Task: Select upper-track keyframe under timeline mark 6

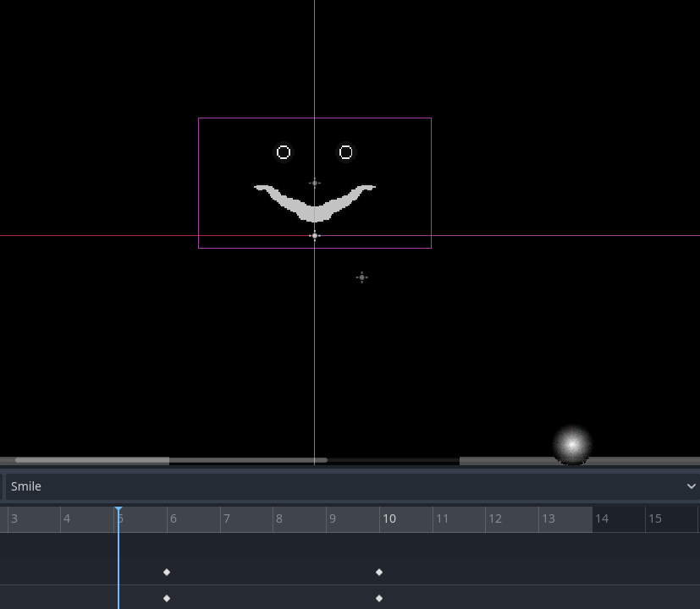Action: click(x=167, y=572)
